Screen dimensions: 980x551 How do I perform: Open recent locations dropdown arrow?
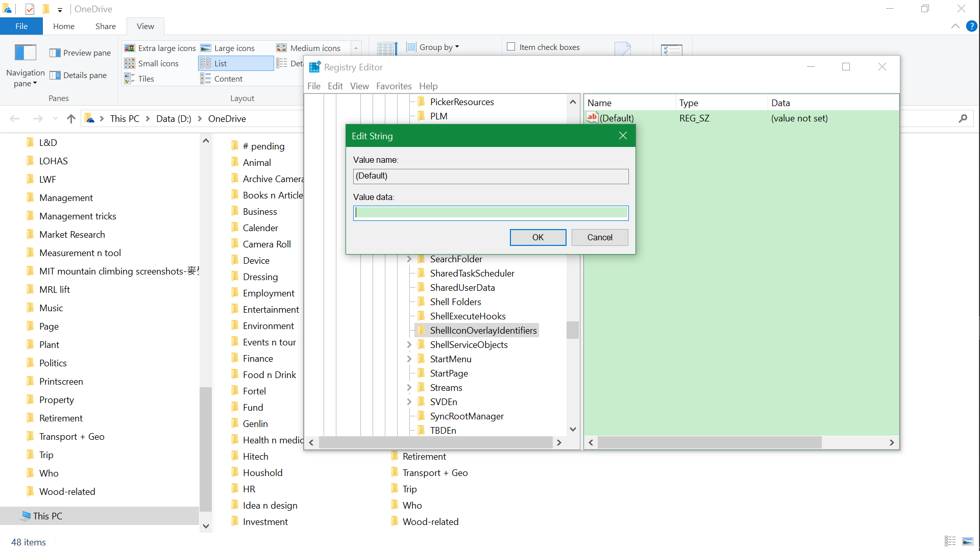click(x=55, y=118)
